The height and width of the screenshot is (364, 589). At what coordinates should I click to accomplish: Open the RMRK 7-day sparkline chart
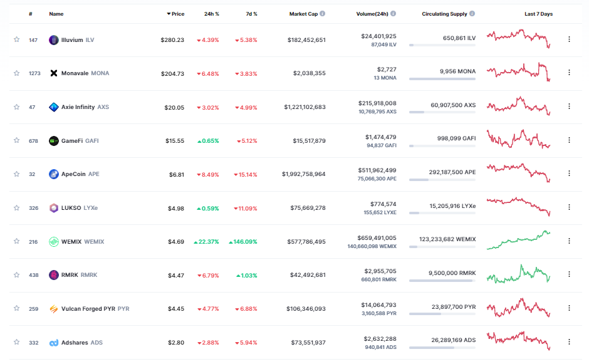click(x=518, y=274)
